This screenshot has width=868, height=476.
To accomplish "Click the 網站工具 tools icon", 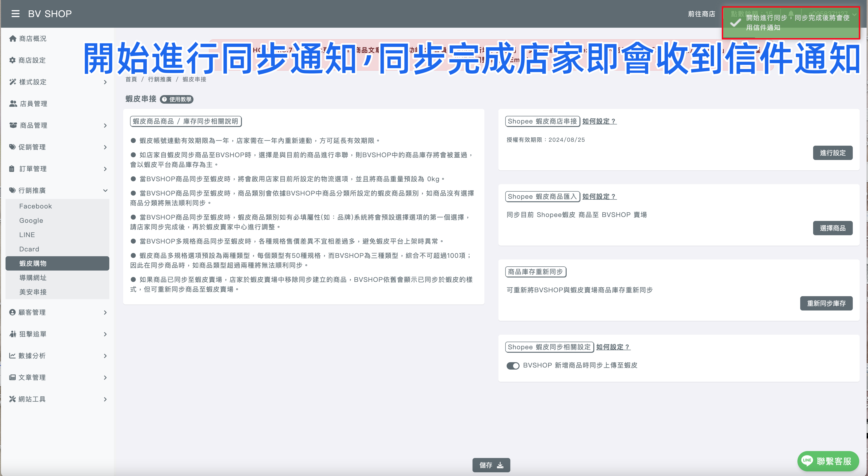I will pos(12,399).
